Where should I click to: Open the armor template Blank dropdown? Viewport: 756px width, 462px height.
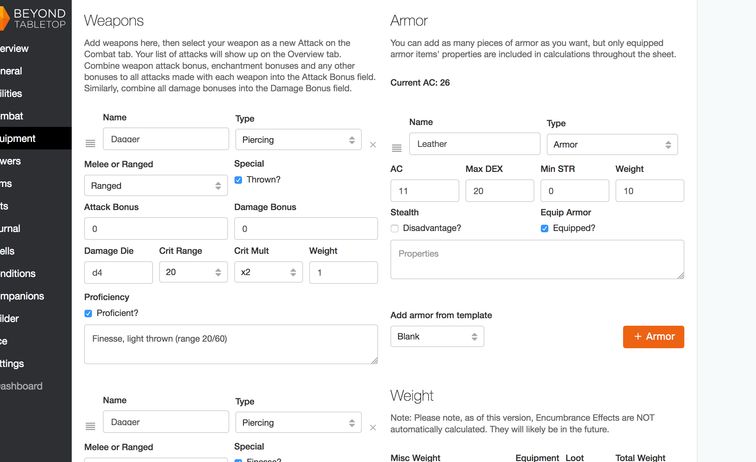pos(437,336)
